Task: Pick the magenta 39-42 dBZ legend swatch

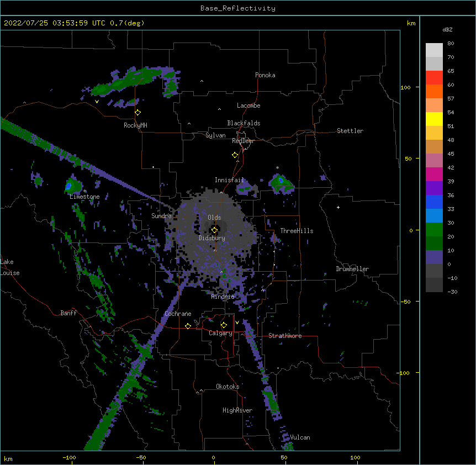Action: click(434, 174)
